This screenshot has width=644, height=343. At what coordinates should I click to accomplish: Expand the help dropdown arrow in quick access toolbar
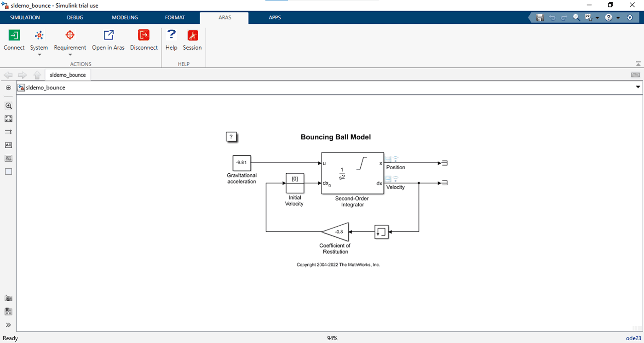click(x=617, y=17)
